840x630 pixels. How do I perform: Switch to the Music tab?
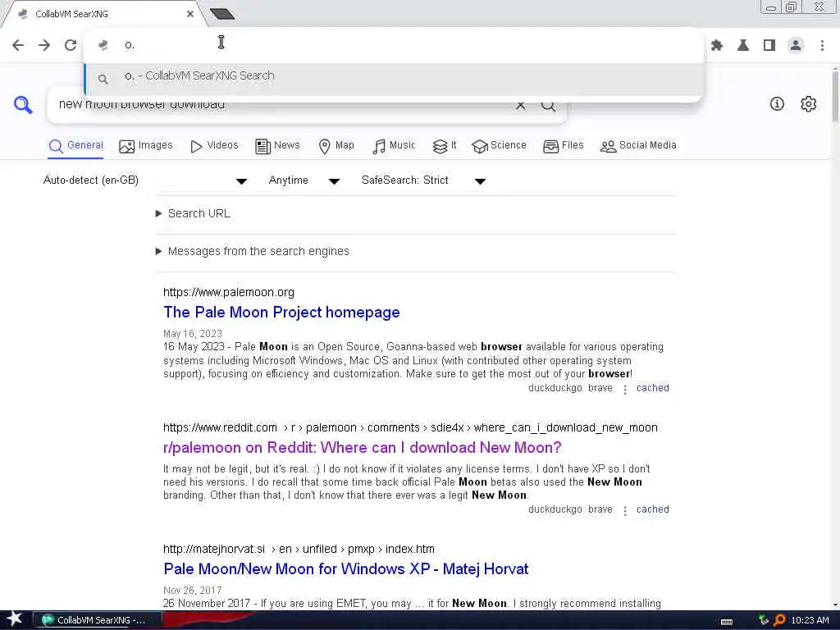pos(394,146)
